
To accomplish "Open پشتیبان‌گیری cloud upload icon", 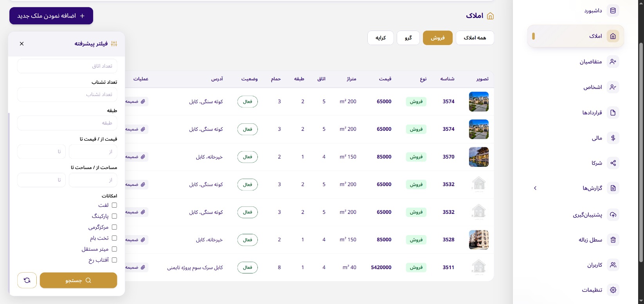I will click(613, 215).
